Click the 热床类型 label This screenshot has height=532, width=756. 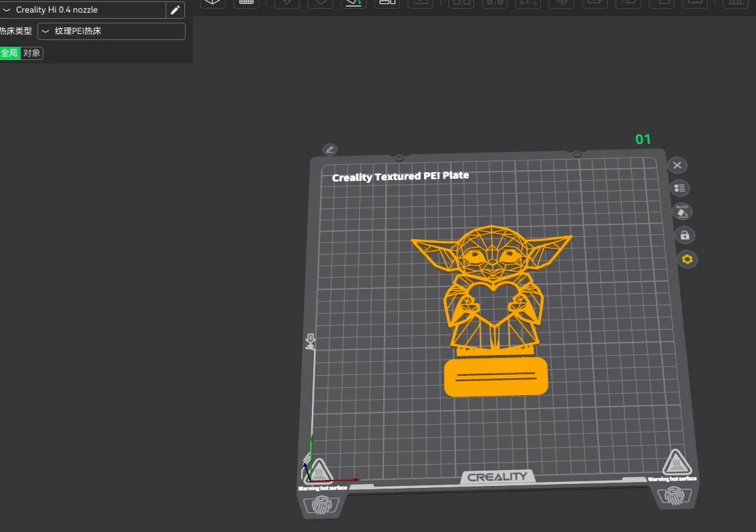coord(16,31)
